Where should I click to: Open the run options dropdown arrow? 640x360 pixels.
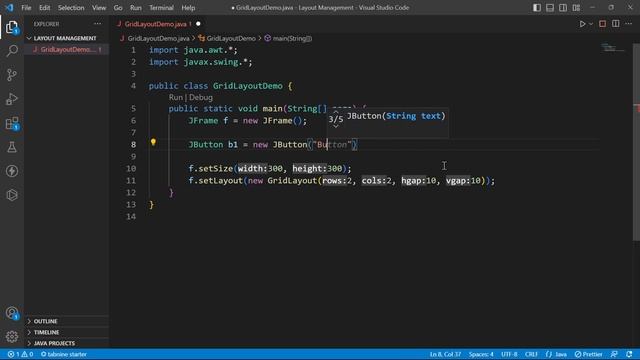[x=591, y=24]
